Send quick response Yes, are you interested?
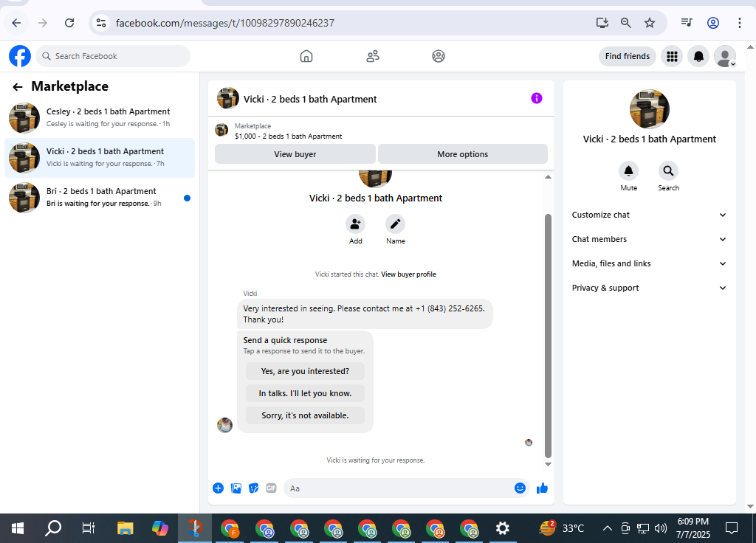This screenshot has height=543, width=756. (x=305, y=372)
